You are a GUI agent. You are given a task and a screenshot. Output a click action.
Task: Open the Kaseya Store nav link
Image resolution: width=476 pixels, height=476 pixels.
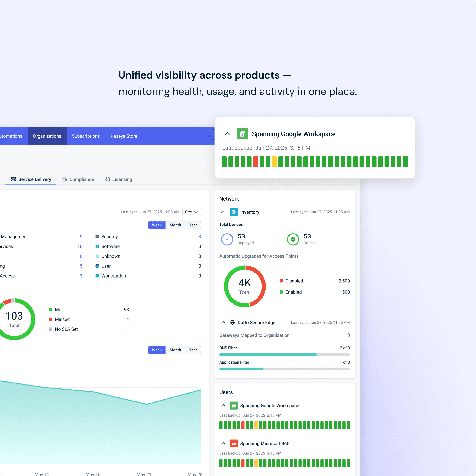click(124, 136)
